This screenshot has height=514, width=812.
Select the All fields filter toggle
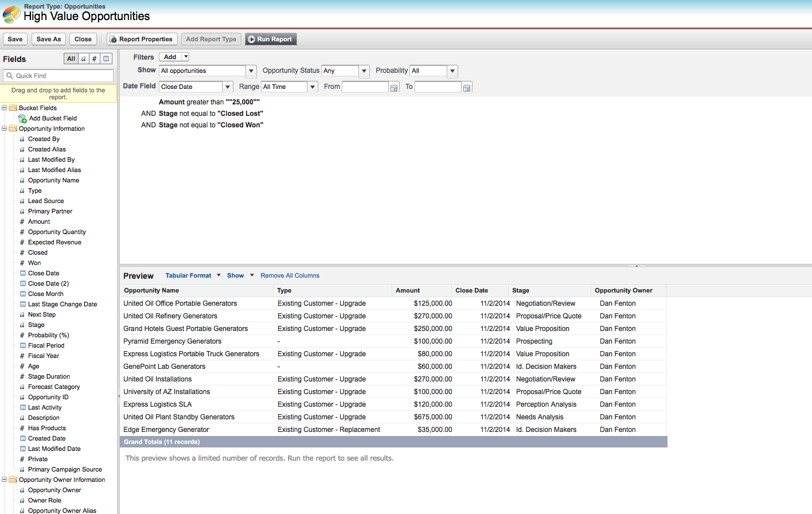tap(71, 59)
